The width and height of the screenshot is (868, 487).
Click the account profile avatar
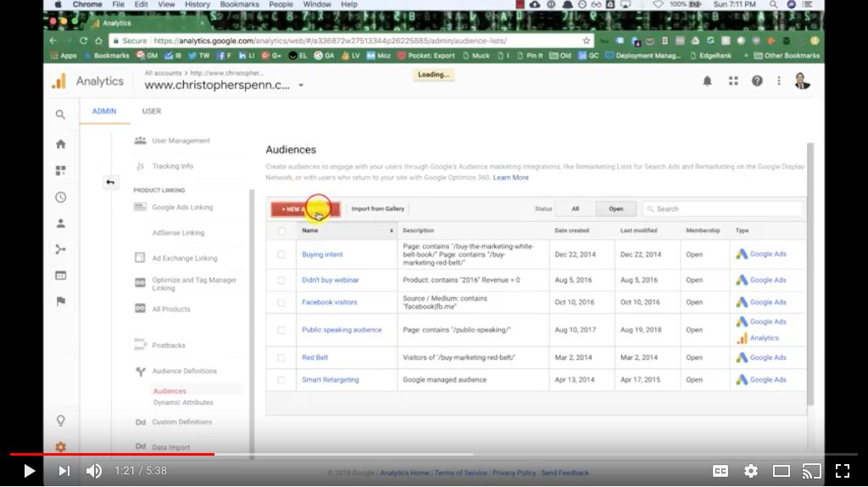point(802,81)
